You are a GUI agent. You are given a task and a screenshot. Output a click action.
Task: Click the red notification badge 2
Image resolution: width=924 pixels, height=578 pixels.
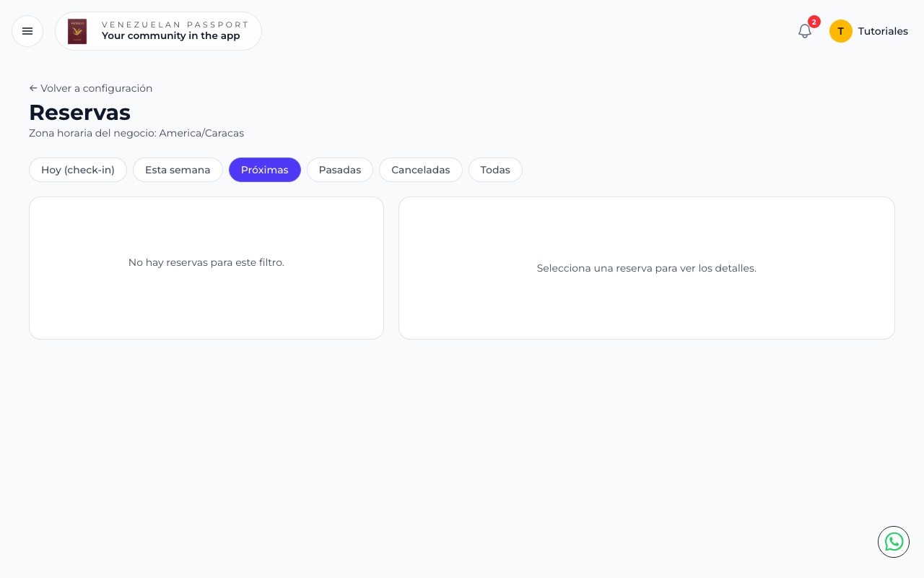(814, 22)
